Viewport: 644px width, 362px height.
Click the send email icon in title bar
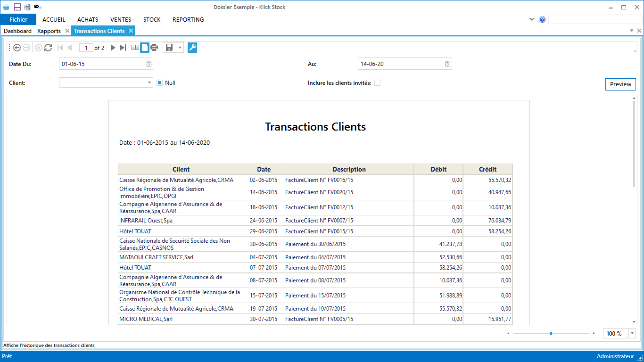[38, 7]
